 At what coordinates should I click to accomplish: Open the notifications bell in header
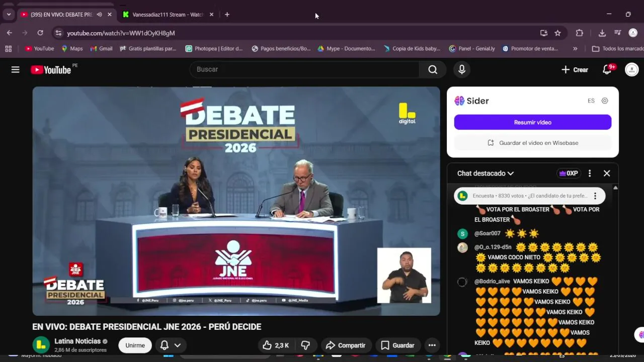(607, 70)
